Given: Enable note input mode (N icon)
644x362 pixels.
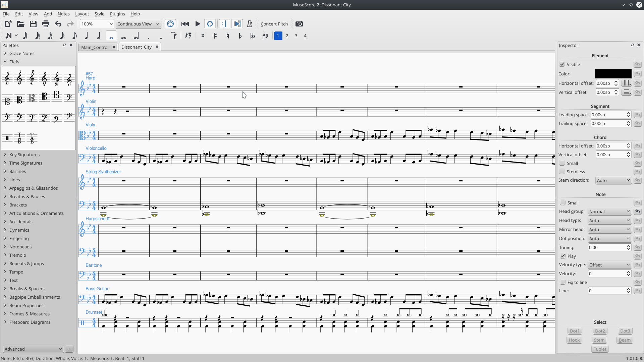Looking at the screenshot, I should click(9, 36).
